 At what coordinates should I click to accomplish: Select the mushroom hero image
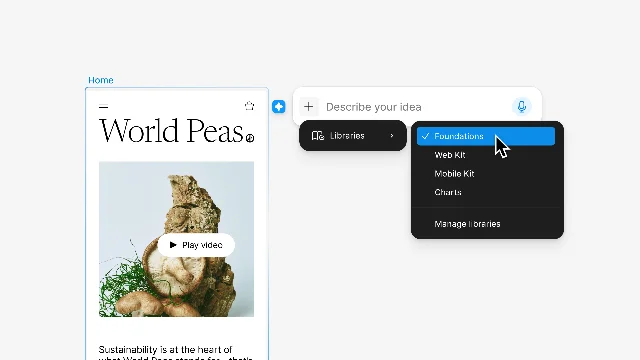click(176, 239)
